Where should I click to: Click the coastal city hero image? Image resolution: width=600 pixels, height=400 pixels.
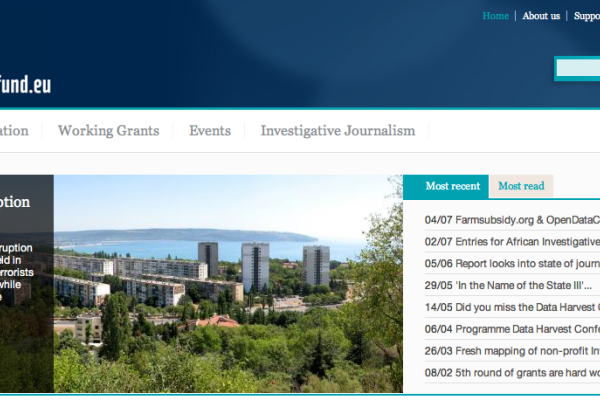pos(228,284)
